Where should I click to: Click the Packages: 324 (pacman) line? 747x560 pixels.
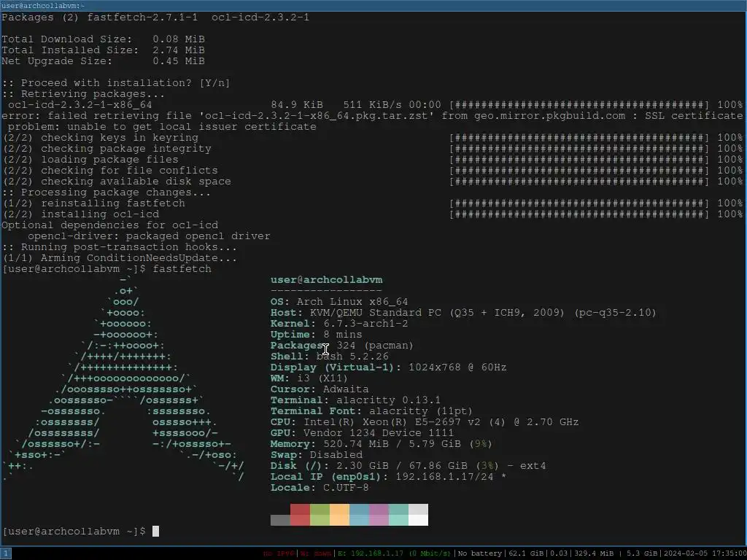click(x=342, y=345)
